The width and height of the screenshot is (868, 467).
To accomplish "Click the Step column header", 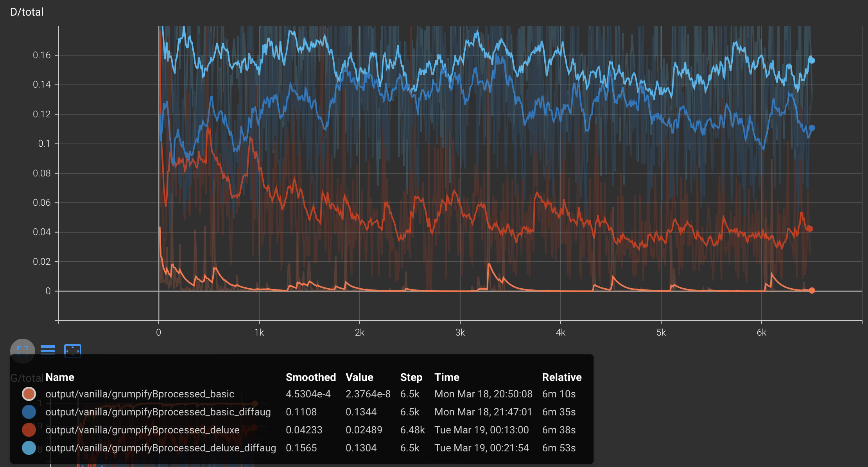I will (x=411, y=377).
